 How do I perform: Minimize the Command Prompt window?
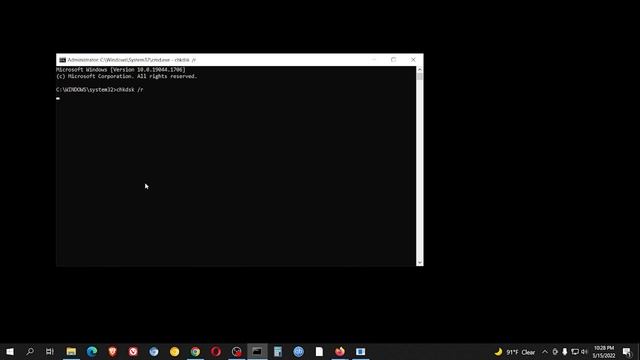374,60
